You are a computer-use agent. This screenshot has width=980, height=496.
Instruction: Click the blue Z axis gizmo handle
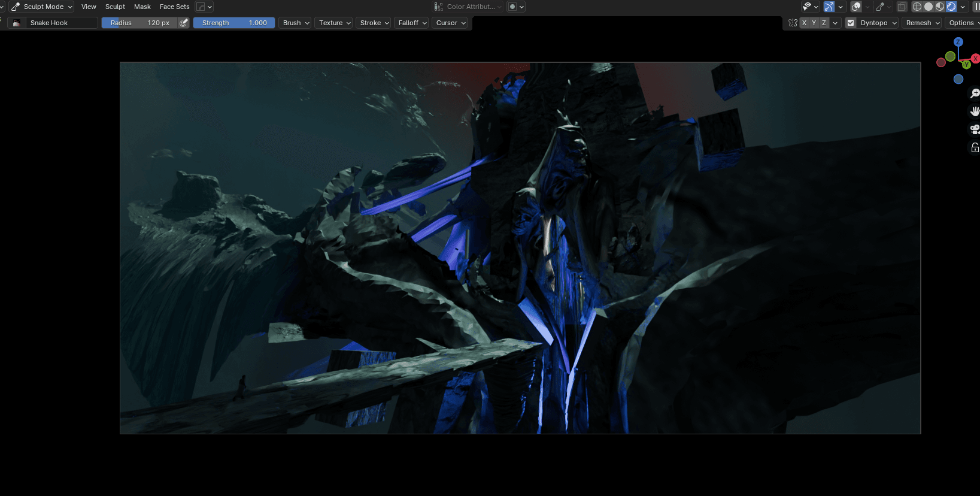[x=958, y=42]
